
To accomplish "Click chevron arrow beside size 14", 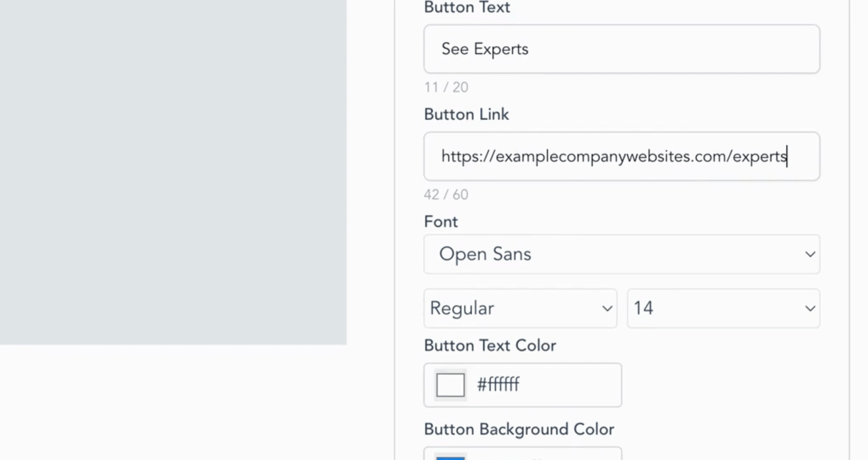I will (810, 308).
